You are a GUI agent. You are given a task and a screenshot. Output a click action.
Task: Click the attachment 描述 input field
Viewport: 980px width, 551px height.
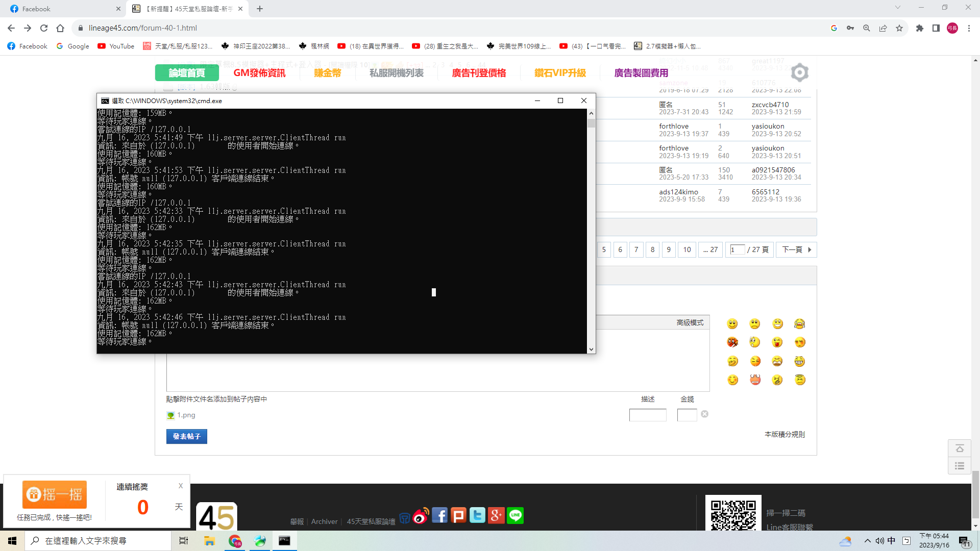[648, 415]
